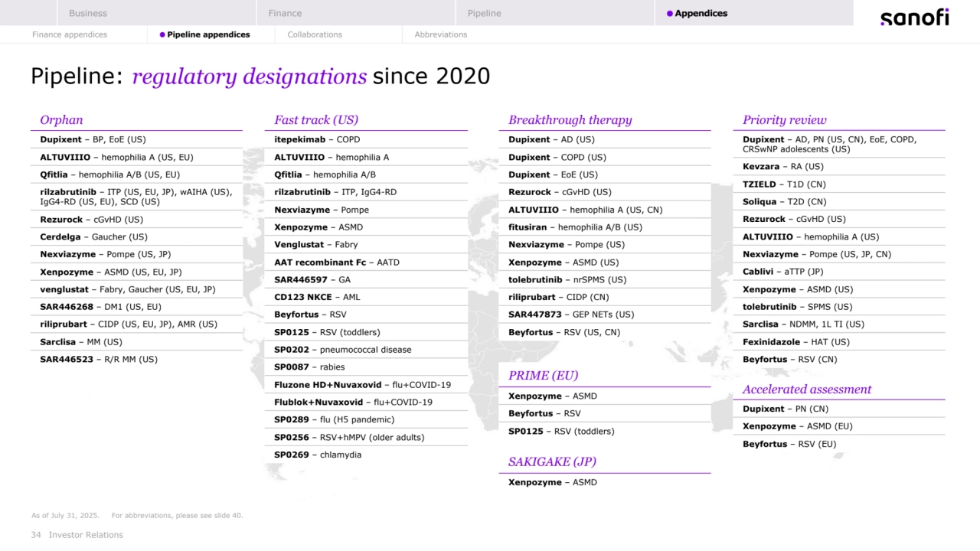The image size is (980, 551).
Task: Select Sarclisa – MM (US) row
Action: click(136, 342)
